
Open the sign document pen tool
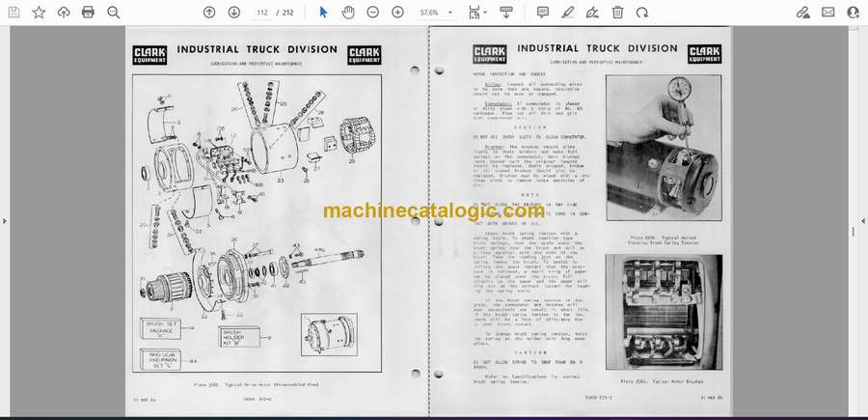click(x=592, y=13)
